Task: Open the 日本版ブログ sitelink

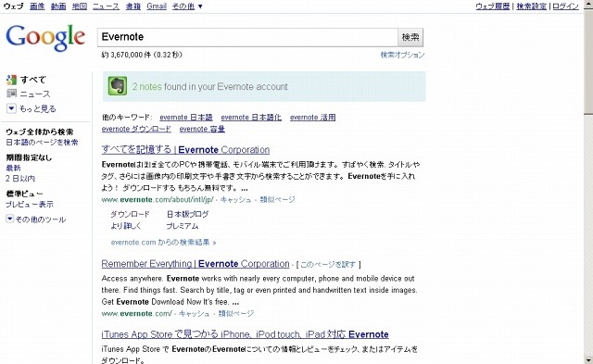Action: [x=187, y=214]
